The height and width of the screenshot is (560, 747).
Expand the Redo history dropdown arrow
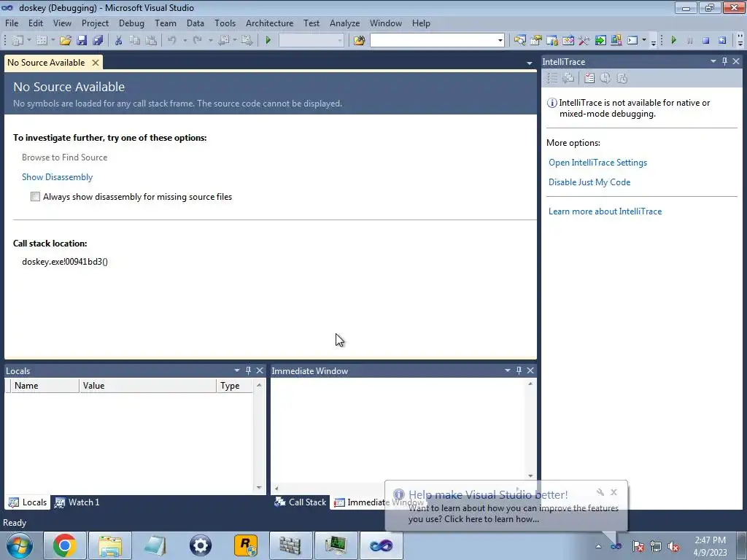tap(211, 41)
